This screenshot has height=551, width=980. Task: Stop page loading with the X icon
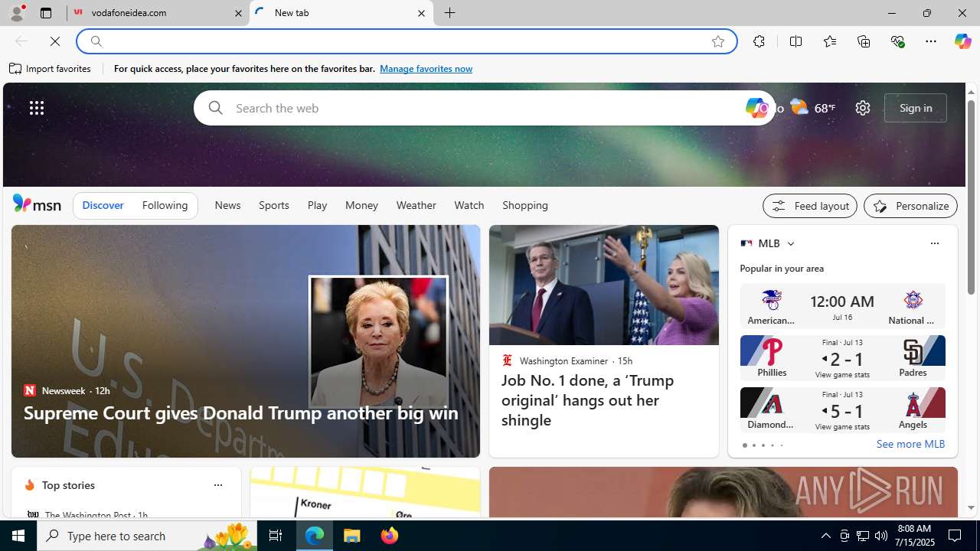pos(54,41)
